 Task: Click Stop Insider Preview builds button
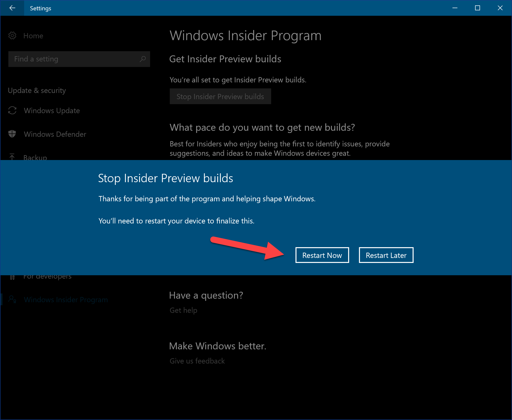coord(220,97)
